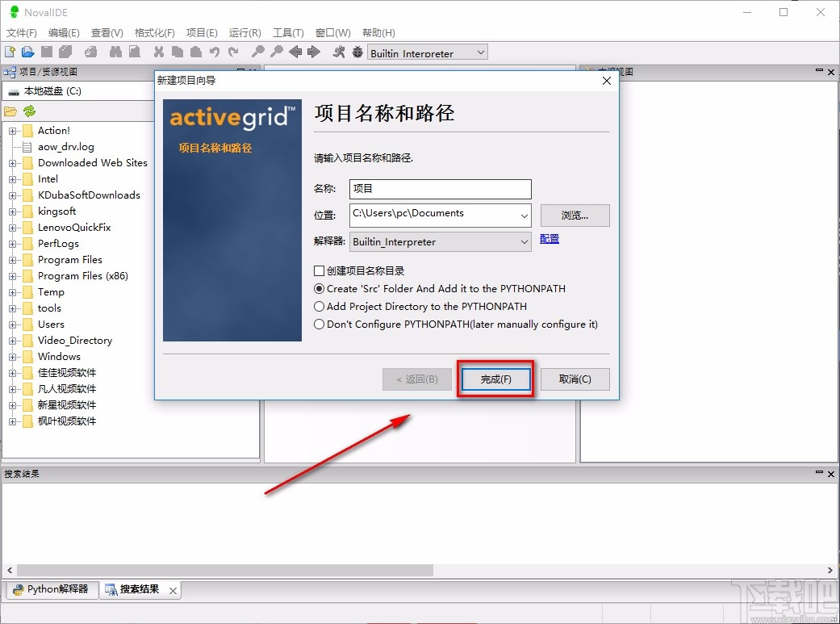The height and width of the screenshot is (624, 840).
Task: Expand the Temp folder node
Action: pyautogui.click(x=12, y=292)
